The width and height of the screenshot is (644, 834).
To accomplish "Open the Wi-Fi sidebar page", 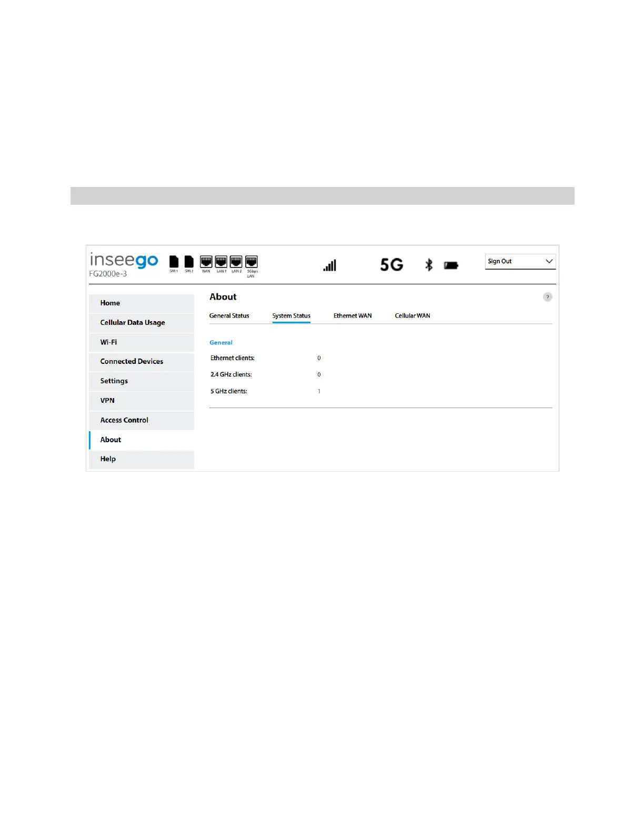I will (x=142, y=342).
